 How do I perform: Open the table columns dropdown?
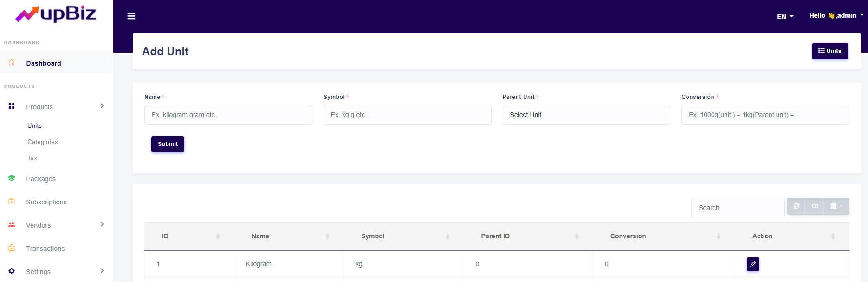tap(836, 206)
